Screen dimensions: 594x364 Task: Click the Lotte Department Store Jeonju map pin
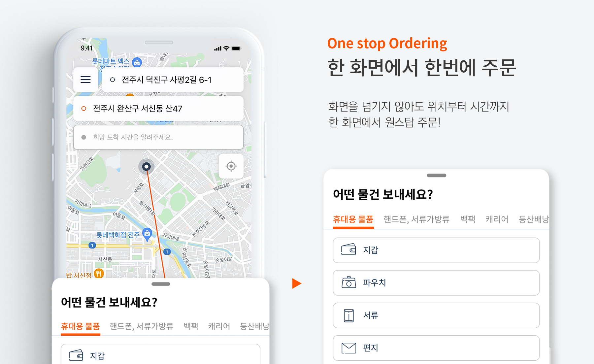[147, 234]
